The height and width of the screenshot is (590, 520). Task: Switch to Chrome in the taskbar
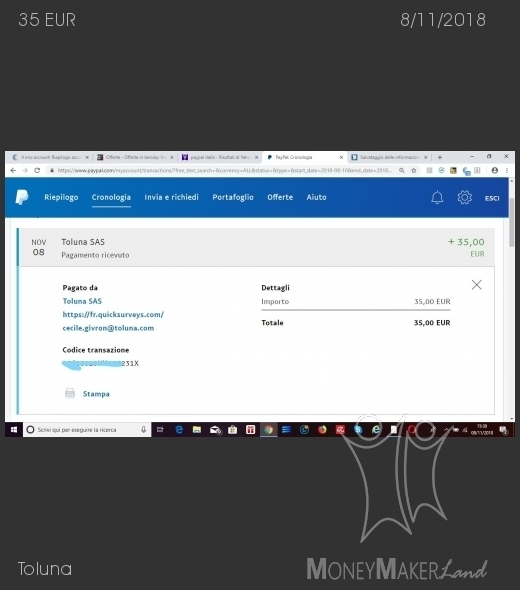coord(268,429)
